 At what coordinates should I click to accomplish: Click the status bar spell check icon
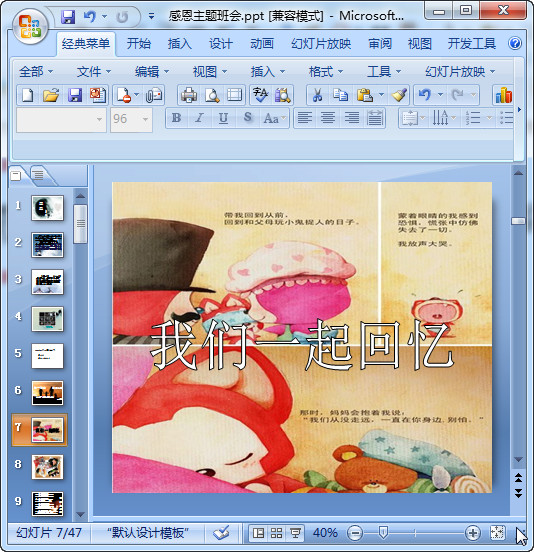click(x=221, y=533)
